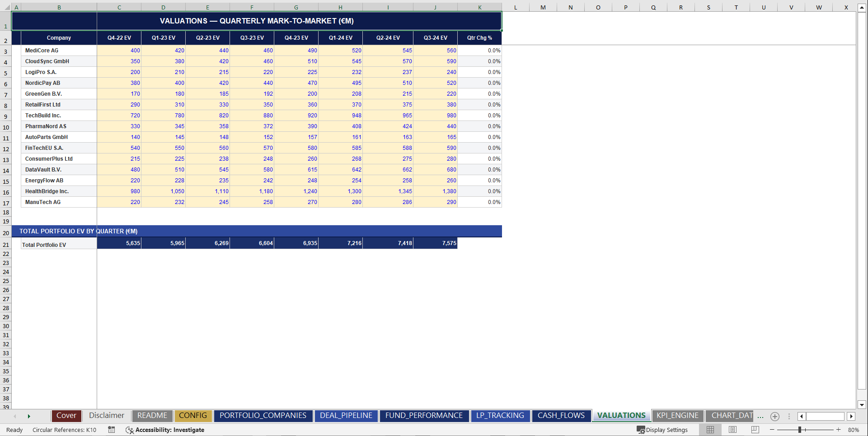Select the 5,635 total cell
Viewport: 868px width, 436px height.
pyautogui.click(x=119, y=243)
